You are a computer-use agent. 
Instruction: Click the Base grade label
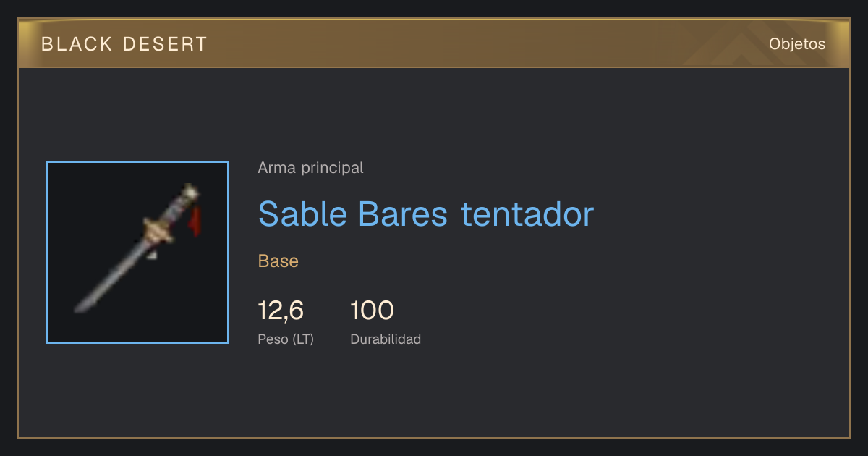278,261
